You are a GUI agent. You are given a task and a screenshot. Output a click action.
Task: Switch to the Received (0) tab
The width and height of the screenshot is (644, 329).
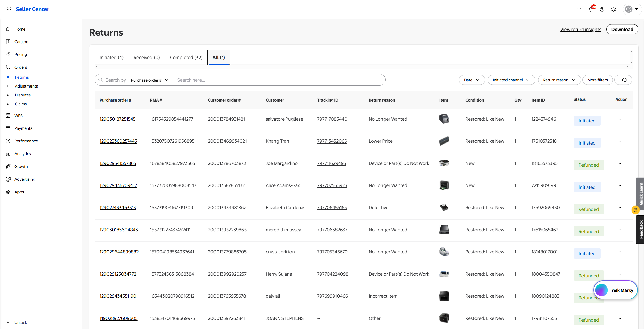[147, 57]
